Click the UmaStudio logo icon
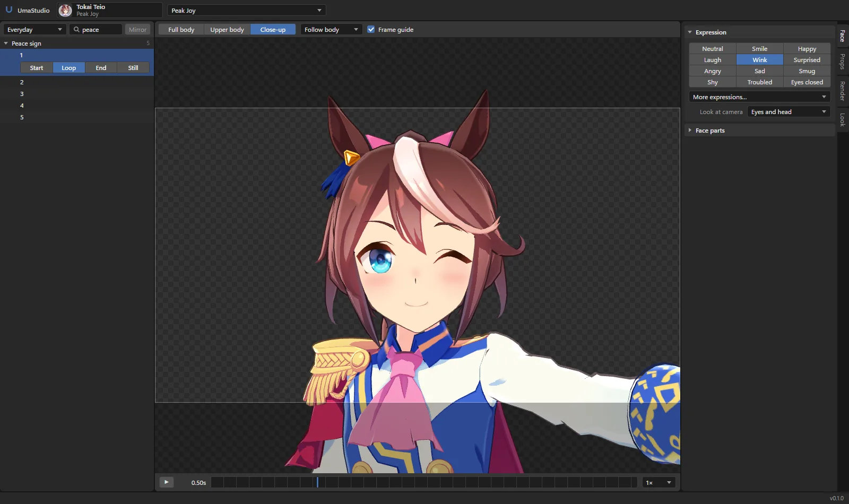 pyautogui.click(x=9, y=10)
